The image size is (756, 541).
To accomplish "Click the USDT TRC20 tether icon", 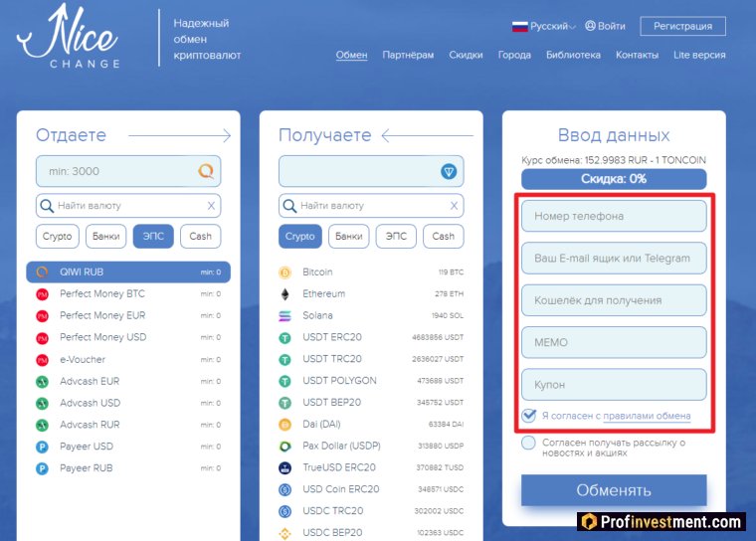I will coord(284,360).
